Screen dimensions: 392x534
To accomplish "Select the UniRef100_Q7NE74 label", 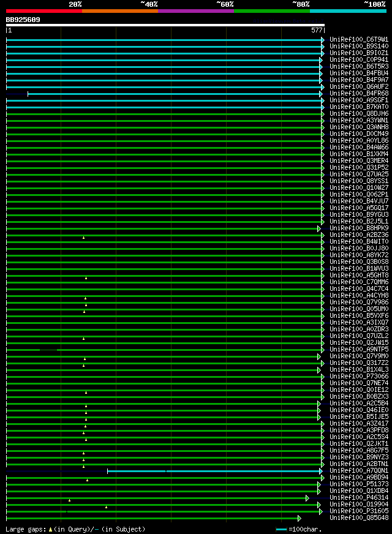I will click(359, 383).
